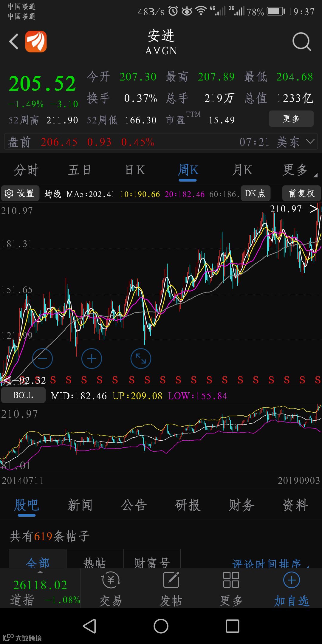Open the 研报 research reports tab
This screenshot has width=322, height=644.
coord(188,505)
